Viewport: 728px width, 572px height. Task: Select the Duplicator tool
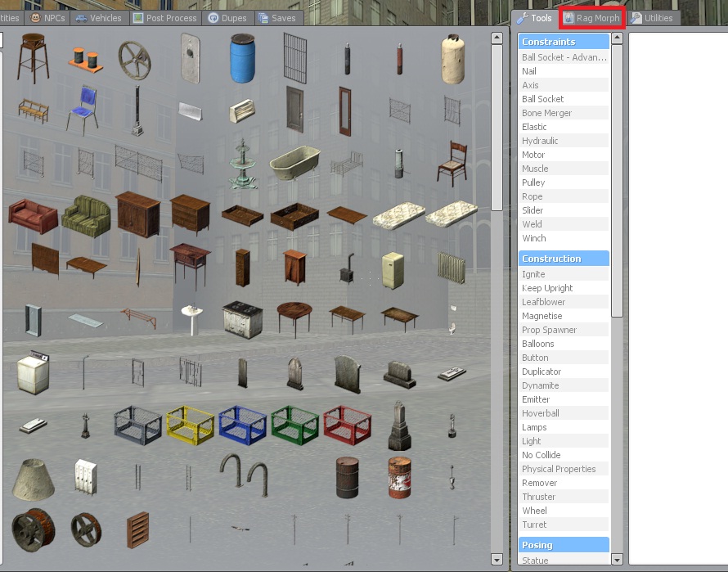(564, 372)
